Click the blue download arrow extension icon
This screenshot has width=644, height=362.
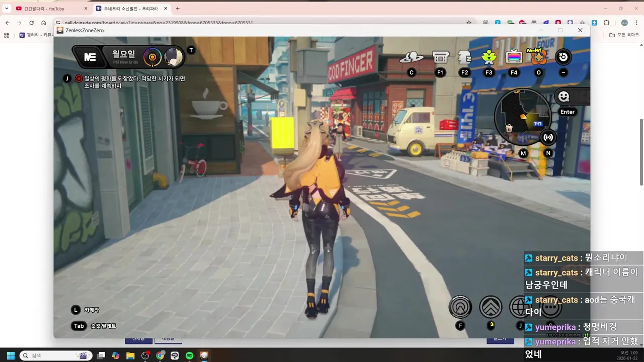[594, 23]
